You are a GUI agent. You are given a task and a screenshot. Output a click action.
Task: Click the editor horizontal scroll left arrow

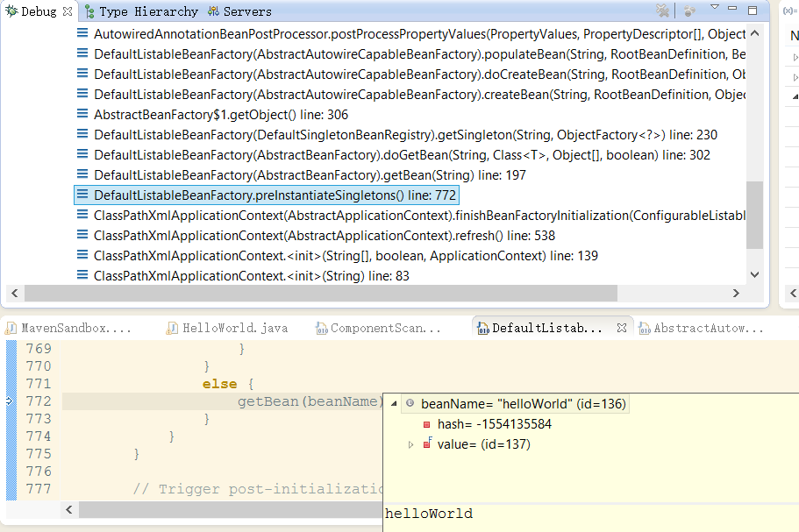click(x=69, y=509)
